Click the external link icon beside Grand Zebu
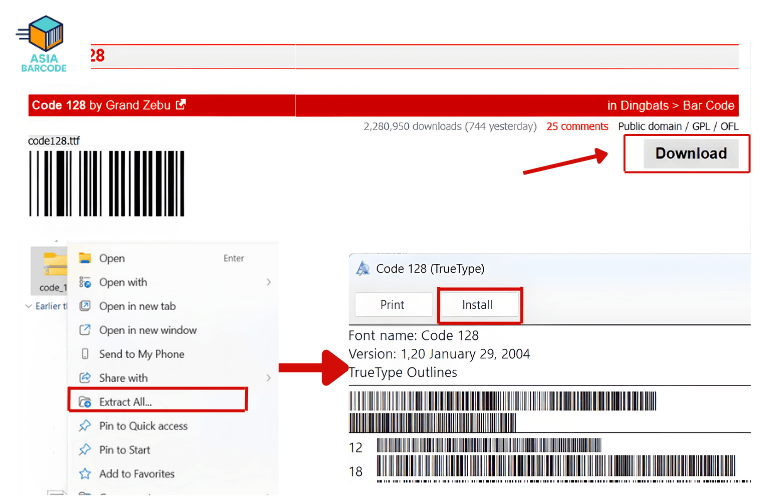 pyautogui.click(x=181, y=105)
